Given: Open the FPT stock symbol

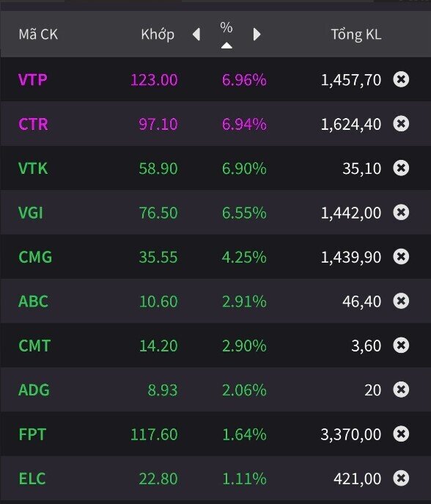Looking at the screenshot, I should pos(32,434).
